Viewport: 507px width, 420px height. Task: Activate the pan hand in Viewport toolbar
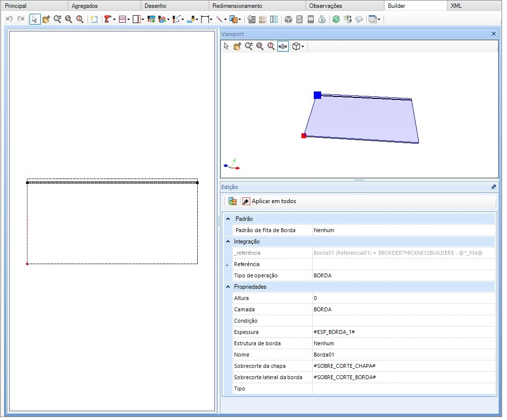tap(238, 46)
